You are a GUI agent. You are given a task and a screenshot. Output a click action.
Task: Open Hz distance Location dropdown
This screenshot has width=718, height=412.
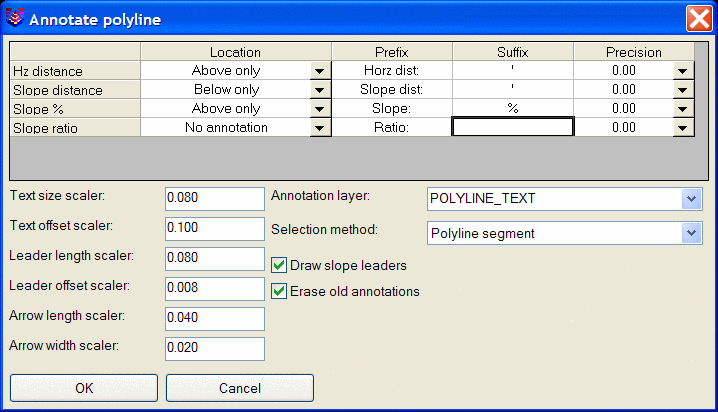320,71
